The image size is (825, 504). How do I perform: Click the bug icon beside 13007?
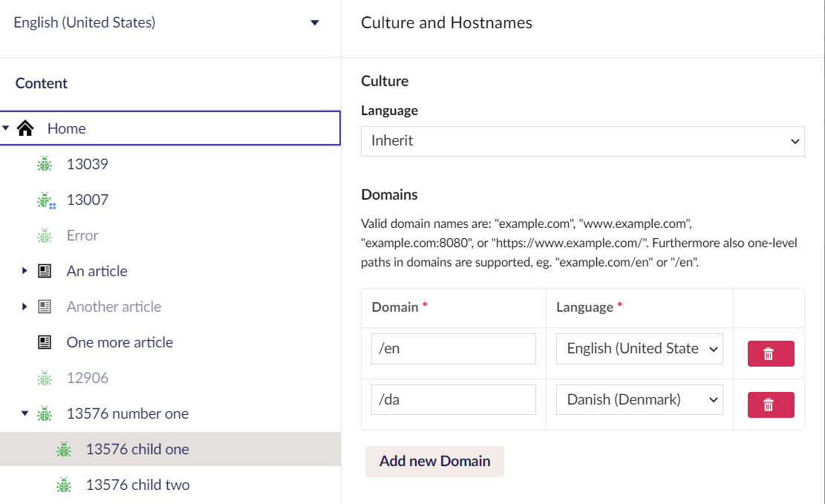[x=46, y=200]
